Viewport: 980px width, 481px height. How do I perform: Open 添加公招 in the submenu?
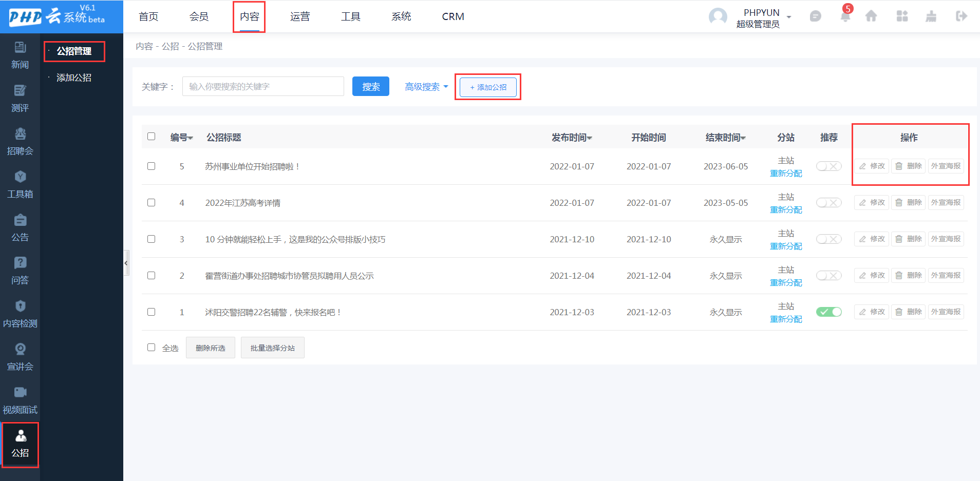[74, 78]
